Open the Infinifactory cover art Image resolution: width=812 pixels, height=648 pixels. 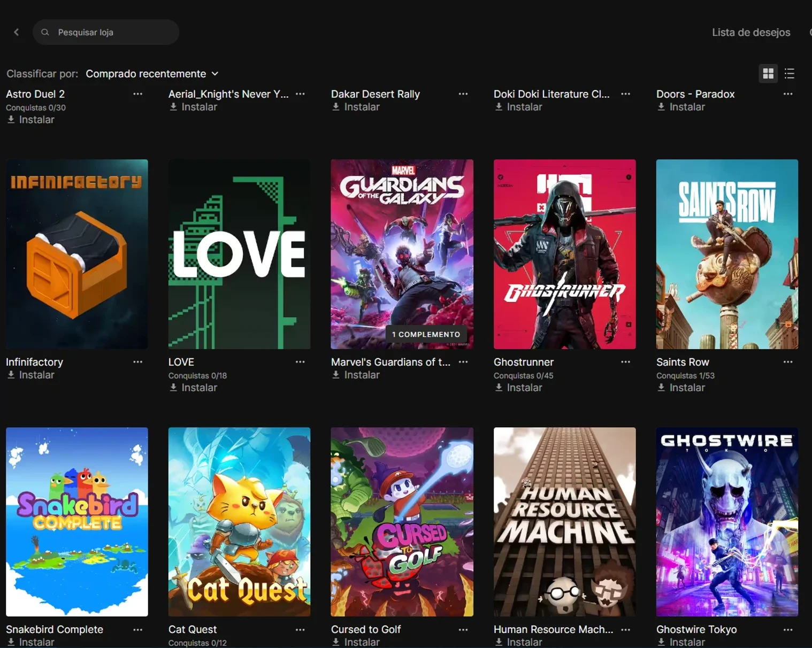pyautogui.click(x=77, y=254)
